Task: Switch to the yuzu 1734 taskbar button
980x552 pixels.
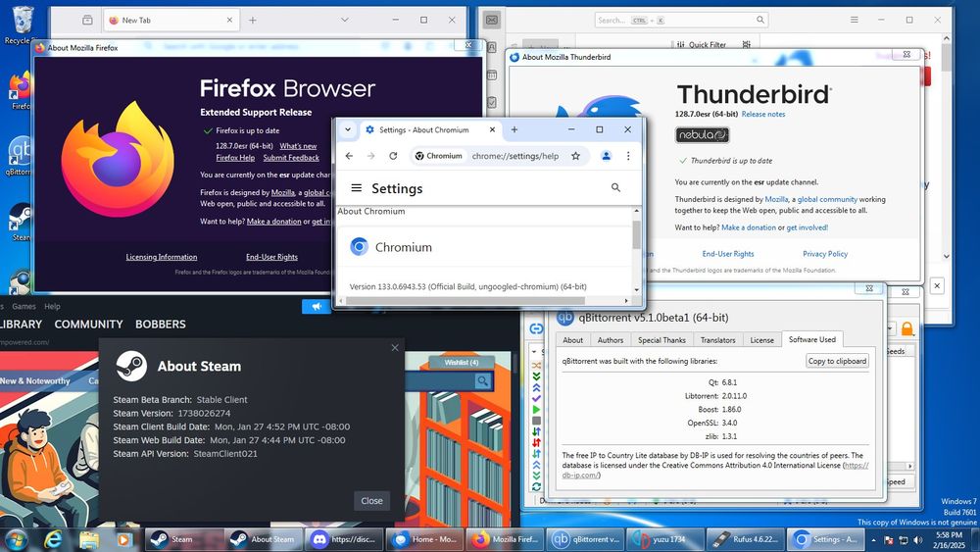Action: tap(665, 539)
